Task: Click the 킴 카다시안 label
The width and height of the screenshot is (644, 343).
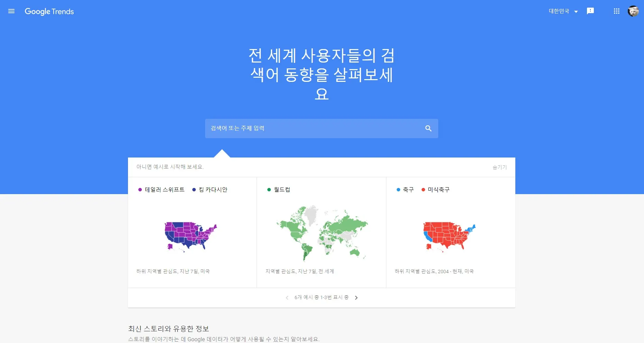Action: click(213, 190)
